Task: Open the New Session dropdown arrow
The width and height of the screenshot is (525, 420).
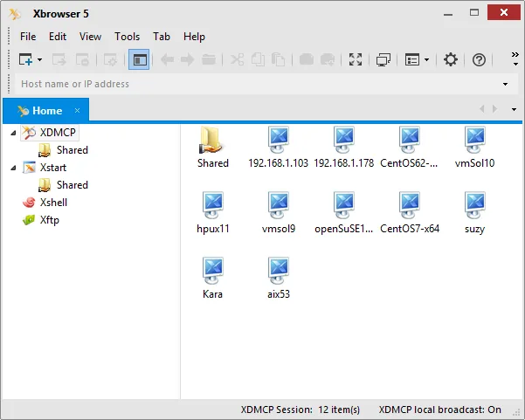Action: pos(40,60)
